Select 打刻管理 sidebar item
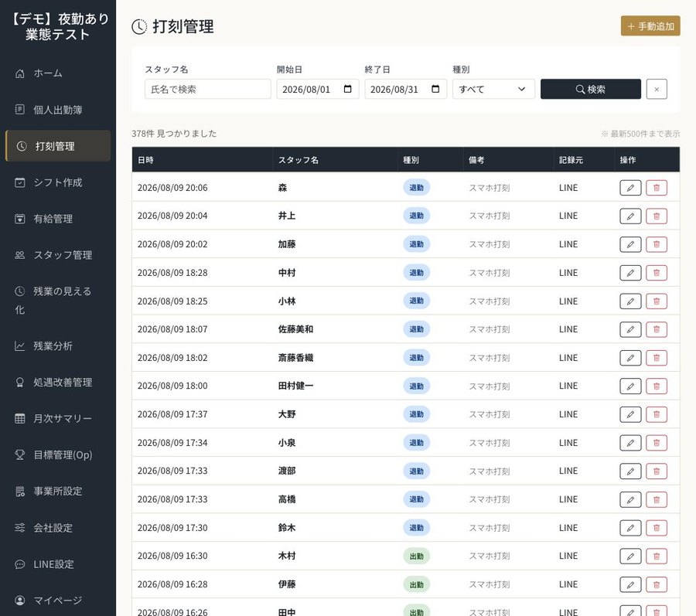This screenshot has width=696, height=616. pos(58,146)
